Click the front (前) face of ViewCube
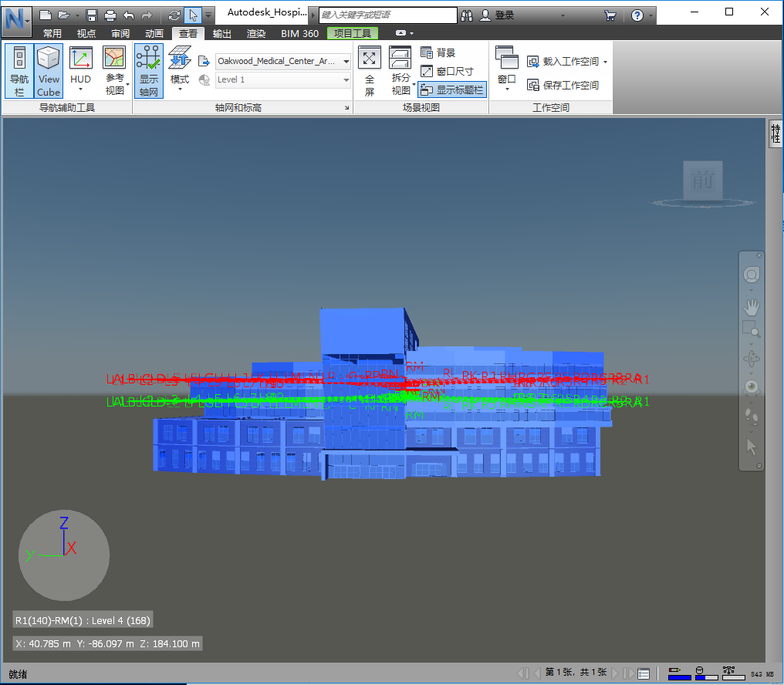Image resolution: width=784 pixels, height=685 pixels. point(702,180)
